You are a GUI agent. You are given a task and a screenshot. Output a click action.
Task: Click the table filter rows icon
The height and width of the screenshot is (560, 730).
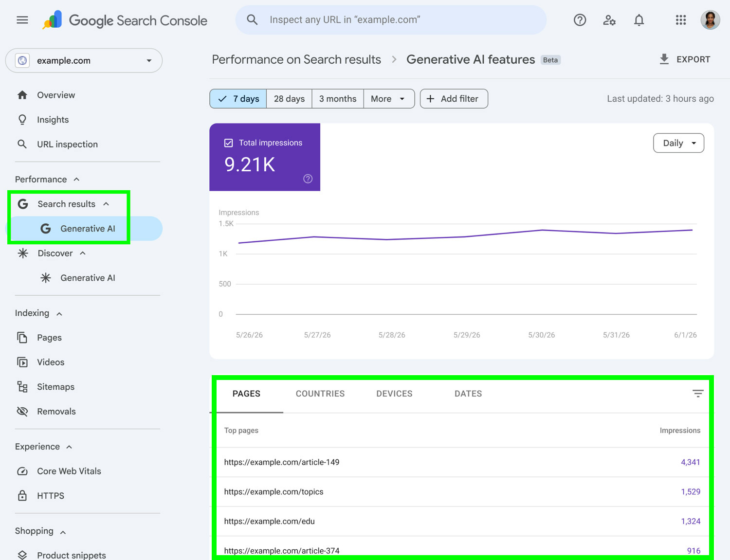(x=698, y=394)
